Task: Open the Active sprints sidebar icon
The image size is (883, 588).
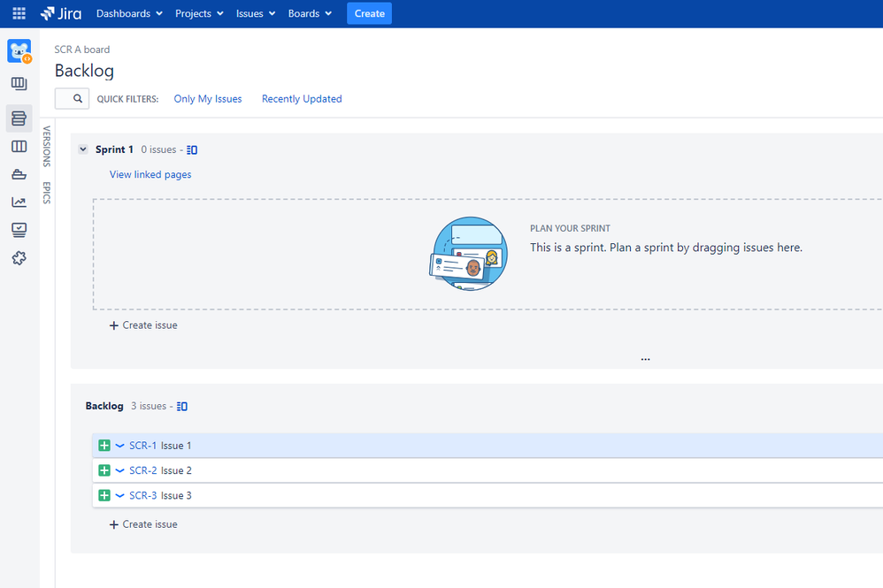Action: (19, 146)
